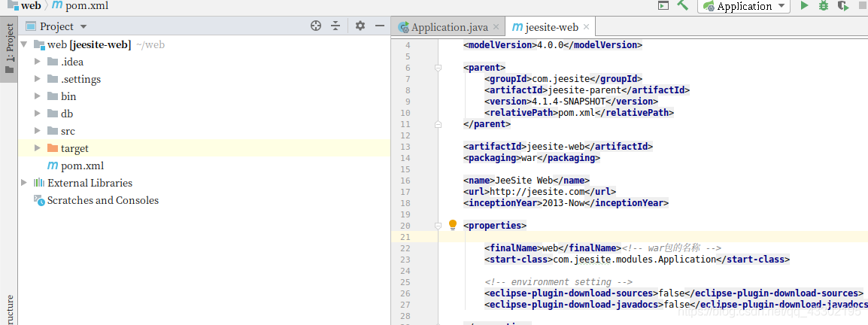Hide the Project tool window
The width and height of the screenshot is (868, 325).
coord(380,26)
